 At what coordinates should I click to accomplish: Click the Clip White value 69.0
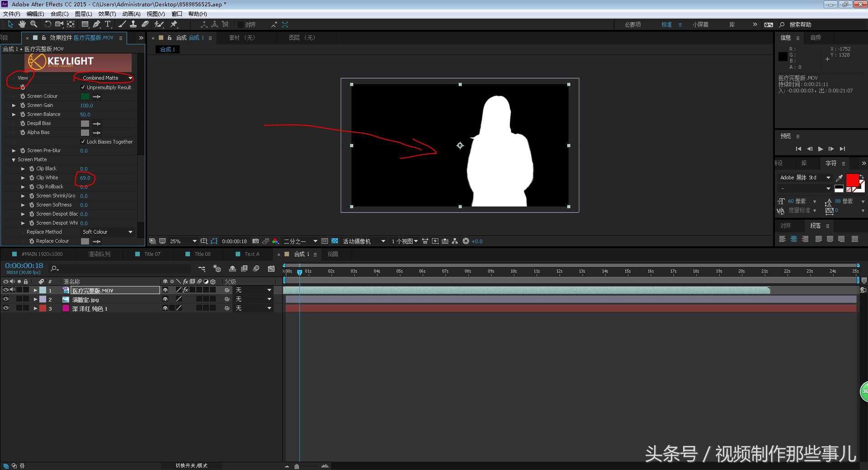click(x=85, y=178)
